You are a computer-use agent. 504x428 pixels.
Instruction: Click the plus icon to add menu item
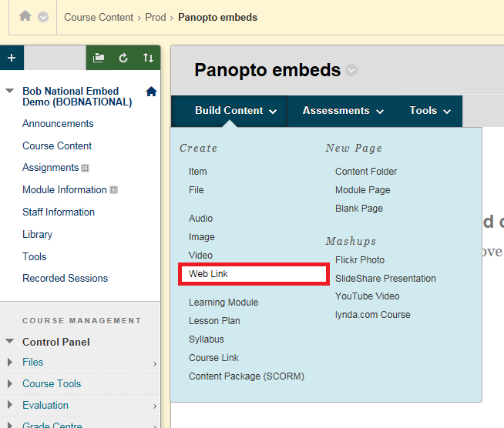point(12,58)
